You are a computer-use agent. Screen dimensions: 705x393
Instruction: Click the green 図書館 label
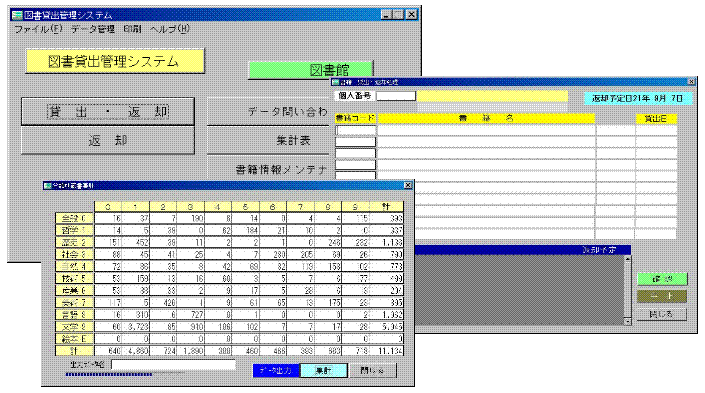click(311, 70)
